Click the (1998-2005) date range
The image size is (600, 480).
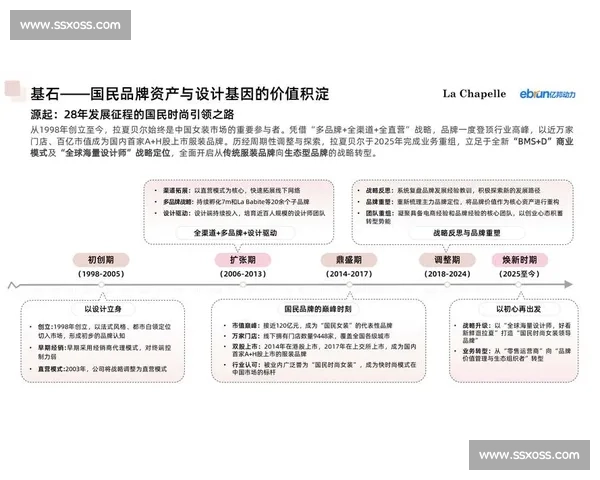(x=101, y=274)
